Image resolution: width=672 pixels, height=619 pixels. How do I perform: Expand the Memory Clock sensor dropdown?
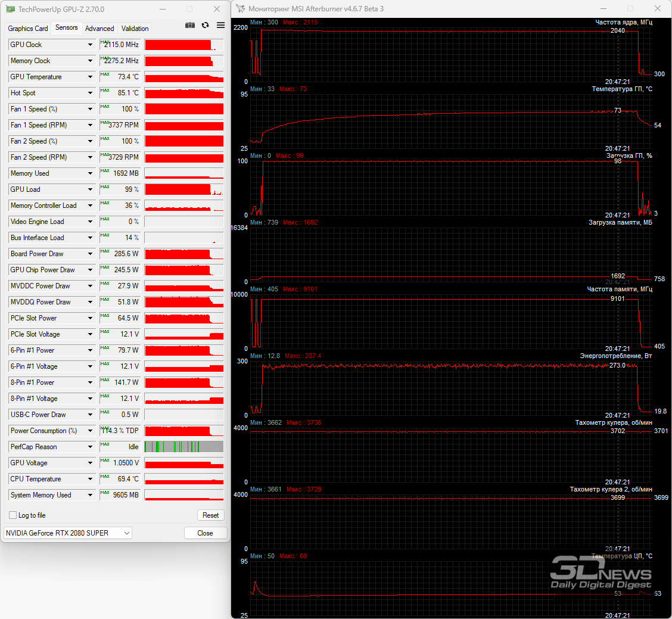[x=90, y=61]
